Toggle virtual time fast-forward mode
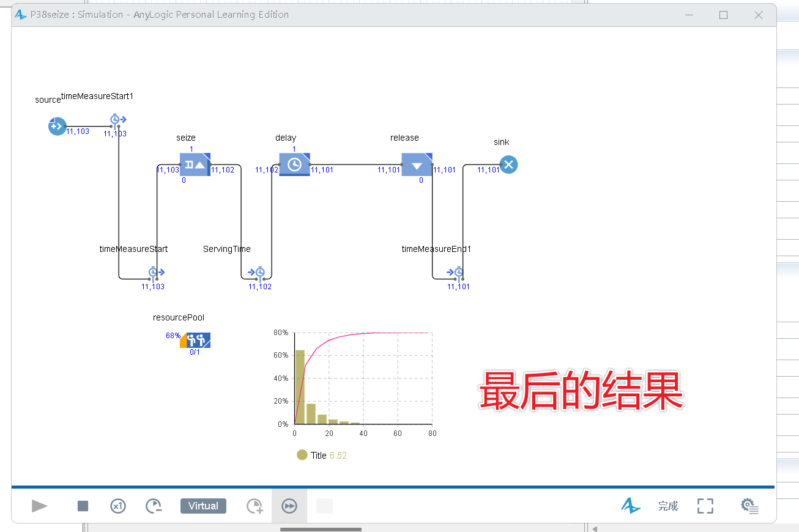The height and width of the screenshot is (532, 799). pyautogui.click(x=289, y=506)
